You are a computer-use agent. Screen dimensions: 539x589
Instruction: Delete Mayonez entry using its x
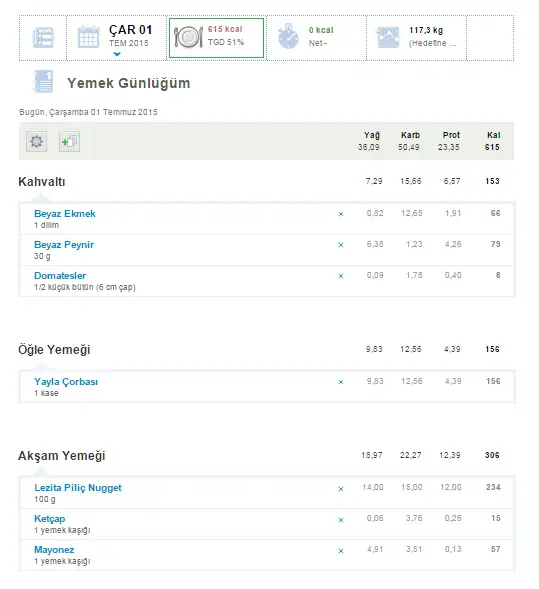(x=341, y=551)
